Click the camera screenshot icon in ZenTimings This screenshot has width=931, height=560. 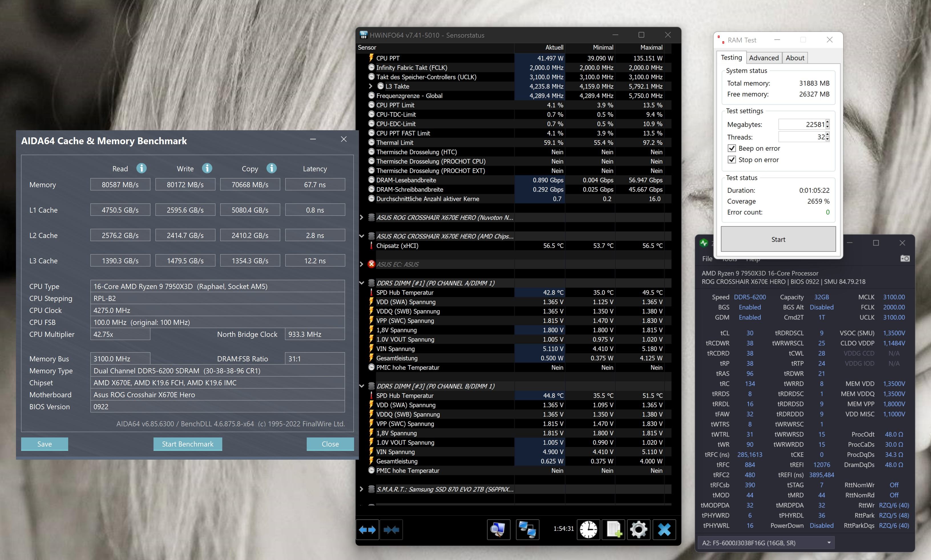(904, 258)
